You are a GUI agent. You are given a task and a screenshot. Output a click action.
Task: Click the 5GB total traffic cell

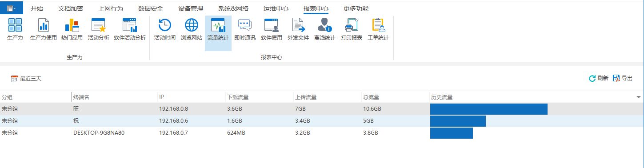(x=368, y=121)
